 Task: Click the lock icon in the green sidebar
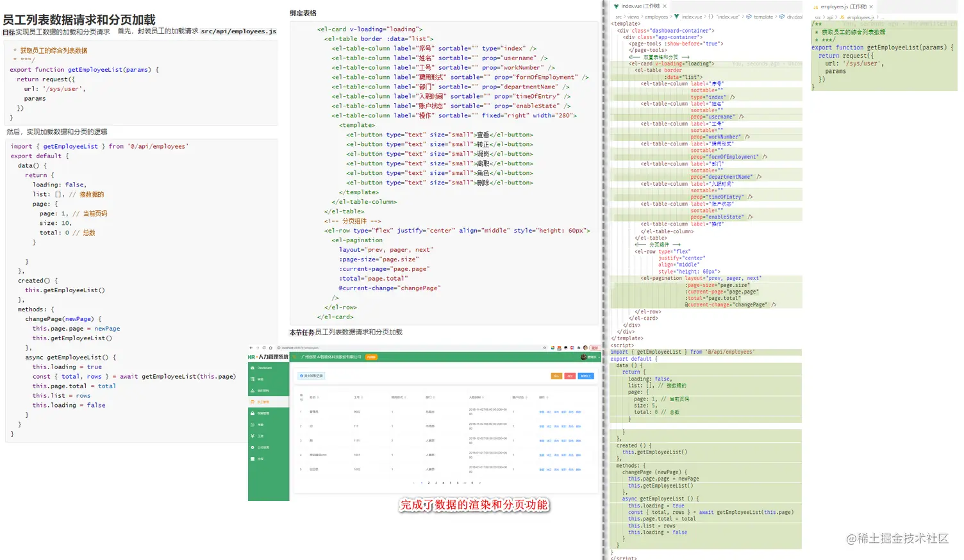pos(253,413)
